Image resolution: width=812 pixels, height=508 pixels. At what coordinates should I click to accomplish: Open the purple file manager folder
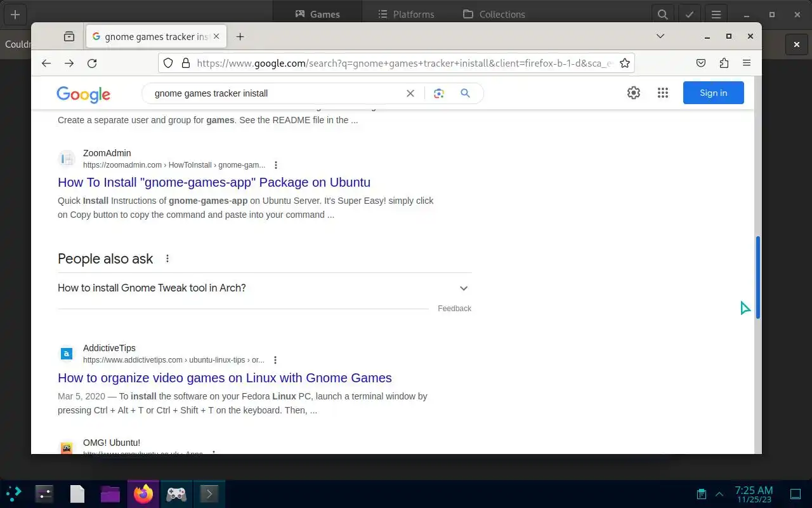[110, 493]
